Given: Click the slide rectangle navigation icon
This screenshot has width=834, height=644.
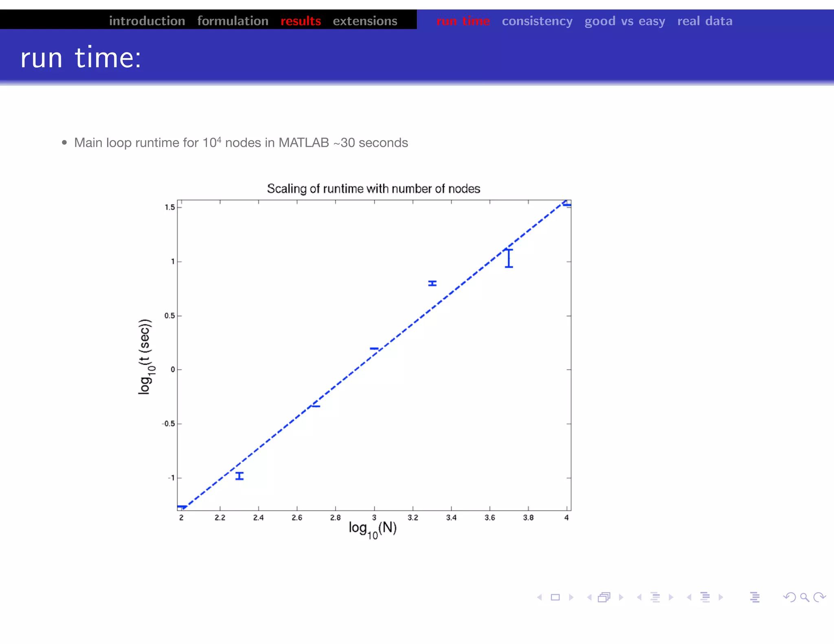Looking at the screenshot, I should tap(555, 597).
